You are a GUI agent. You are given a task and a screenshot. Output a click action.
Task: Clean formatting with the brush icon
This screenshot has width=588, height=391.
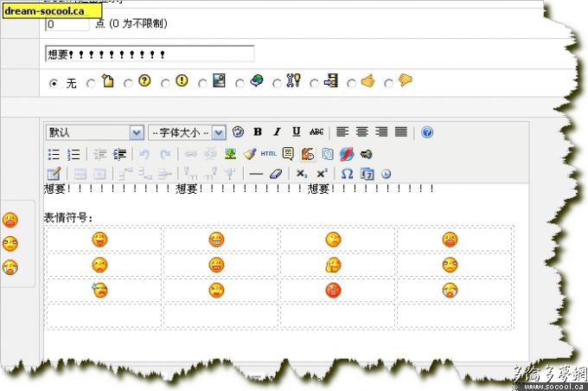[x=249, y=154]
